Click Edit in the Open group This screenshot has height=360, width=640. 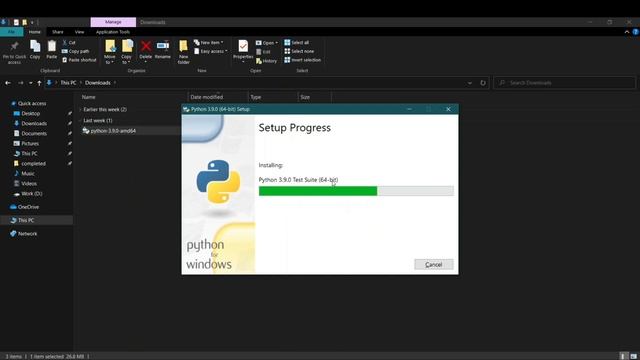[x=263, y=52]
